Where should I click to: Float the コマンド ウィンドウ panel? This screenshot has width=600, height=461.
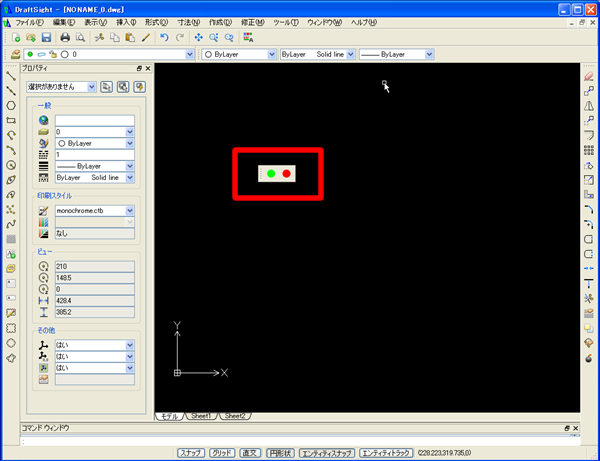click(567, 428)
